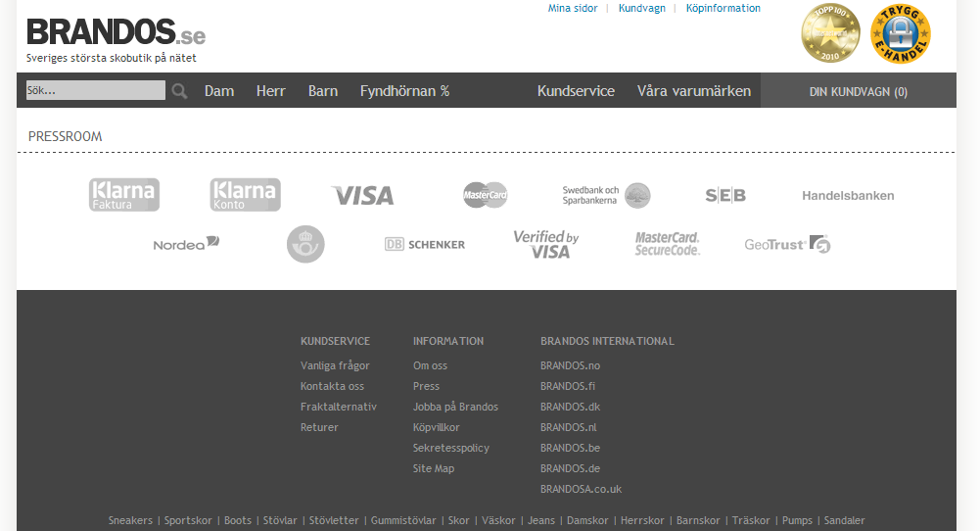Open the Fraktalternativ footer link

click(338, 408)
